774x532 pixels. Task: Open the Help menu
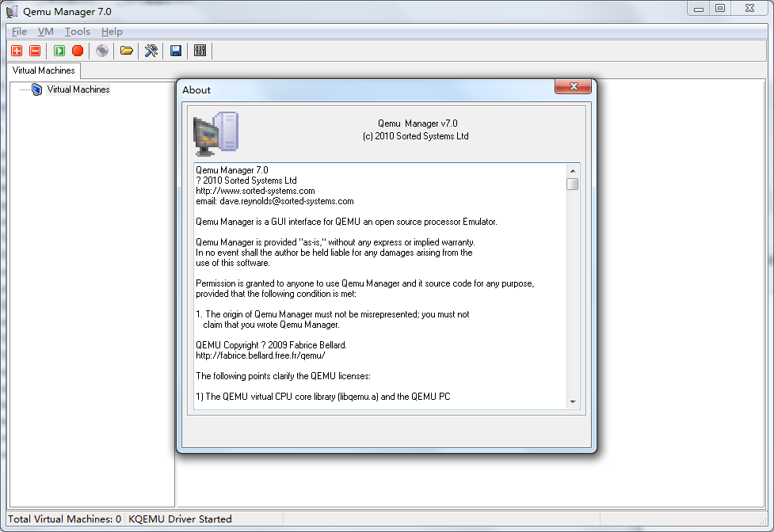tap(112, 32)
